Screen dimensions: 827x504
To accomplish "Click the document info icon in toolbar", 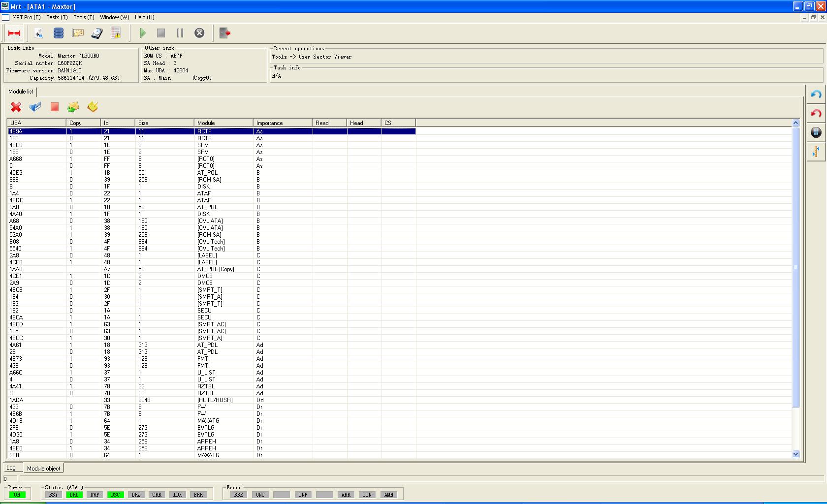I will pos(38,33).
